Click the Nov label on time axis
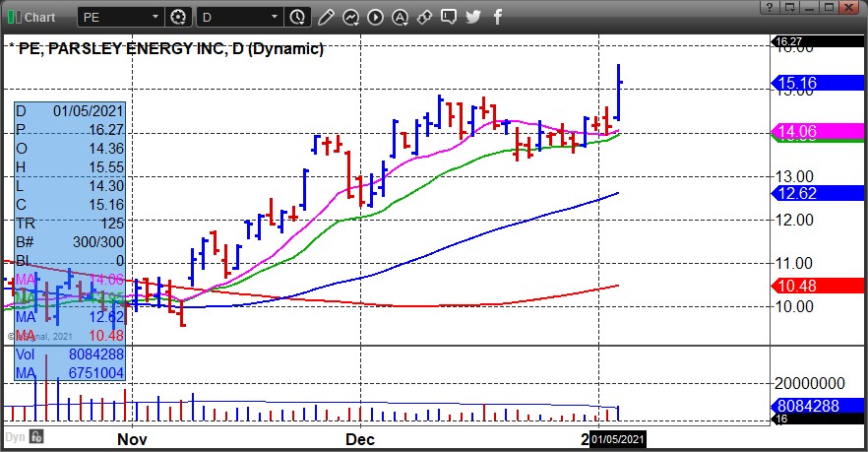This screenshot has width=868, height=452. click(132, 440)
